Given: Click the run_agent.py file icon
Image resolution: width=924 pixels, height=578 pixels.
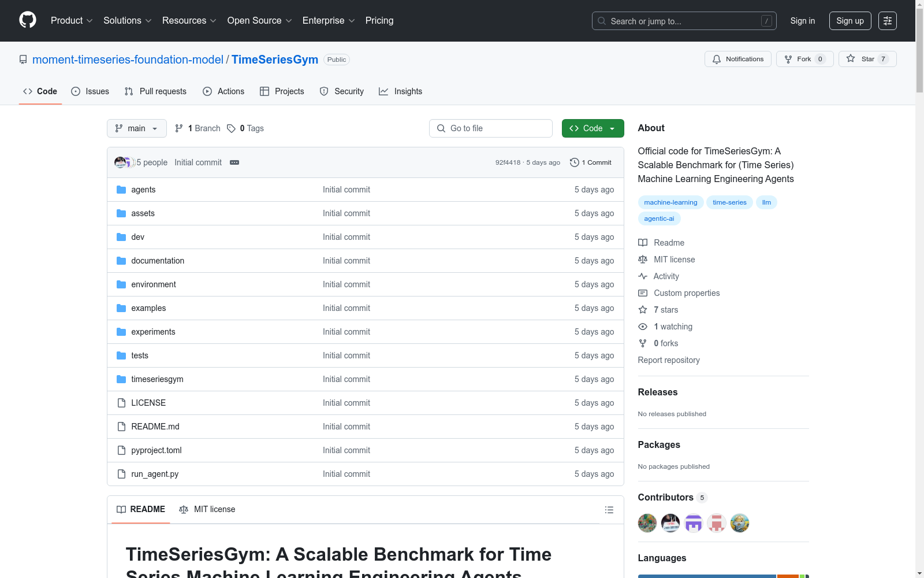Looking at the screenshot, I should coord(121,474).
